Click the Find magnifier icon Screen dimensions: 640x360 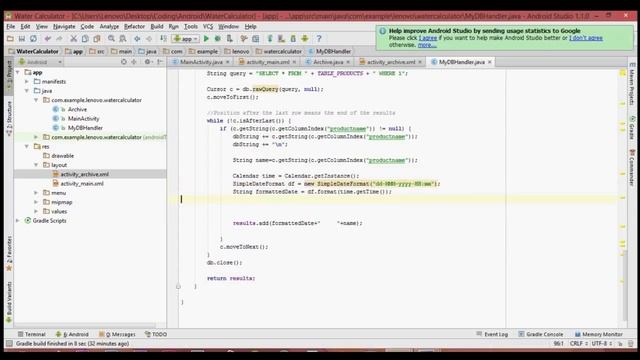coord(111,39)
